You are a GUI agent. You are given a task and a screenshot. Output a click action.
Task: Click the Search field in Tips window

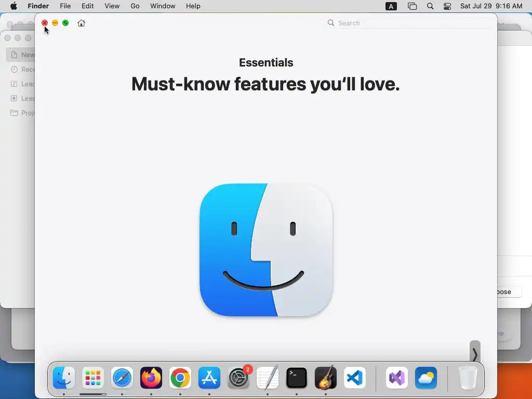410,23
